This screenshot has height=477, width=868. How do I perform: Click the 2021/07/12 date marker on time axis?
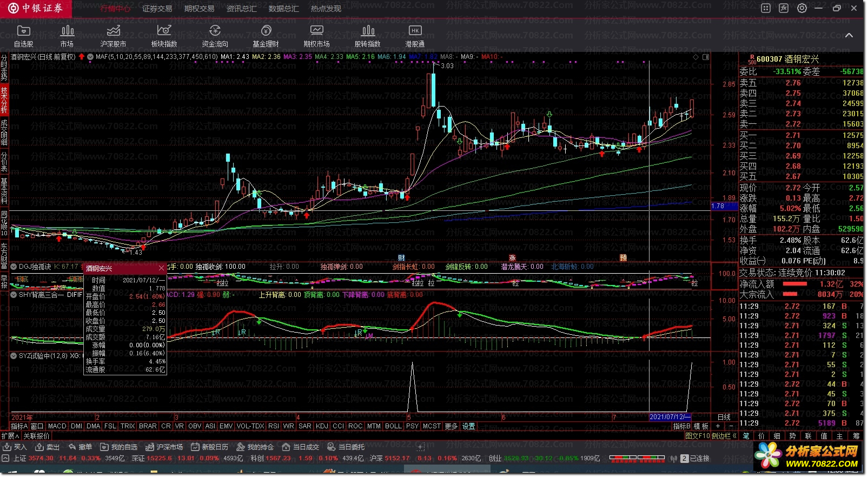(670, 417)
